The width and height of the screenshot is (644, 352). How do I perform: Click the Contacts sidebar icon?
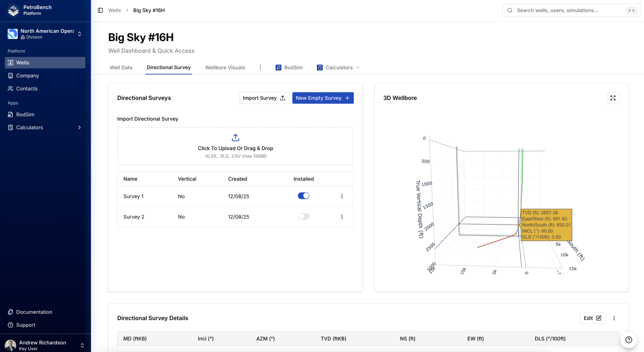pyautogui.click(x=11, y=89)
